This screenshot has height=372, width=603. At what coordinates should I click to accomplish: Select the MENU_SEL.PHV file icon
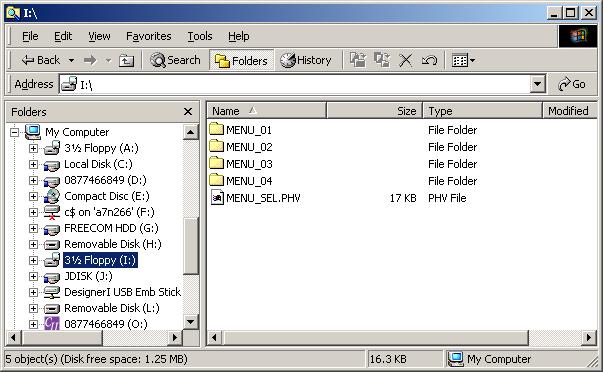(217, 197)
